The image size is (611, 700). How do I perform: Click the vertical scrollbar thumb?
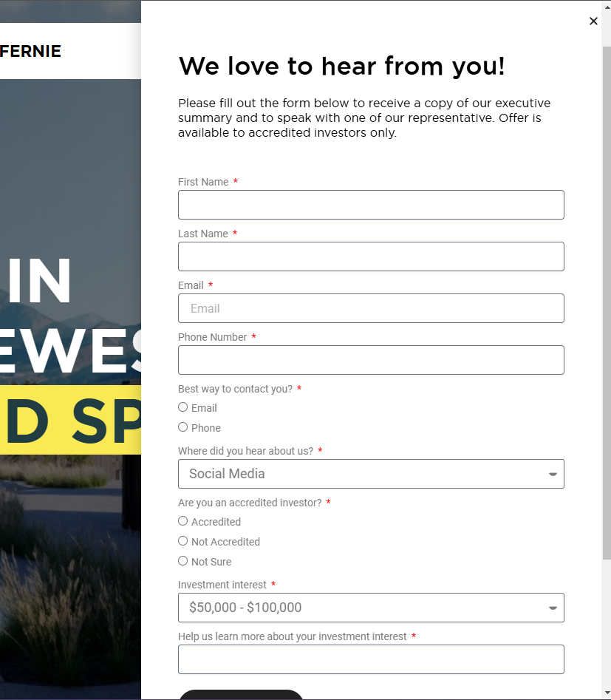(x=607, y=302)
